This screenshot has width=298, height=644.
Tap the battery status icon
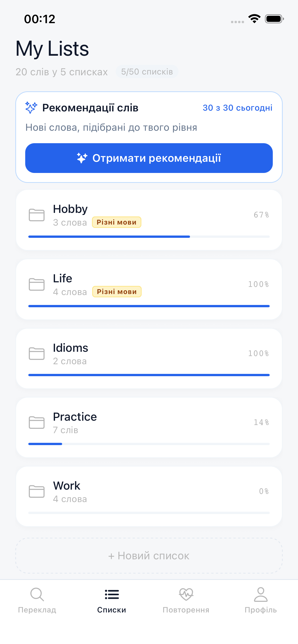(274, 19)
